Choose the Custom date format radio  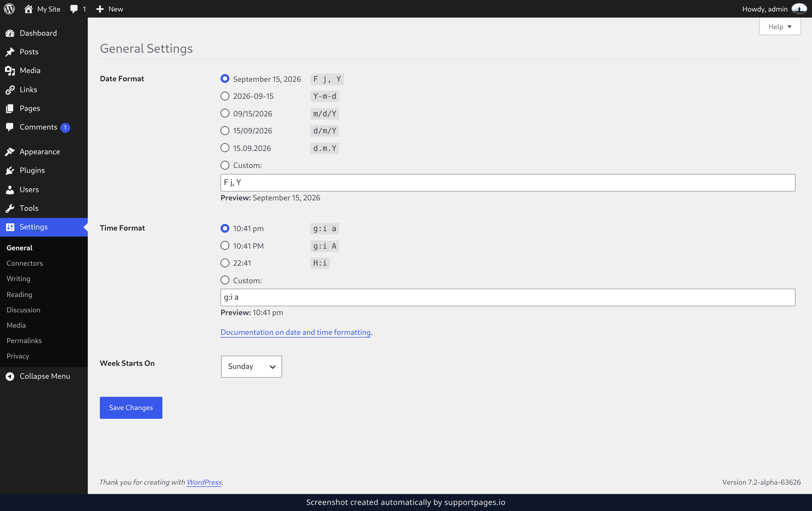225,165
